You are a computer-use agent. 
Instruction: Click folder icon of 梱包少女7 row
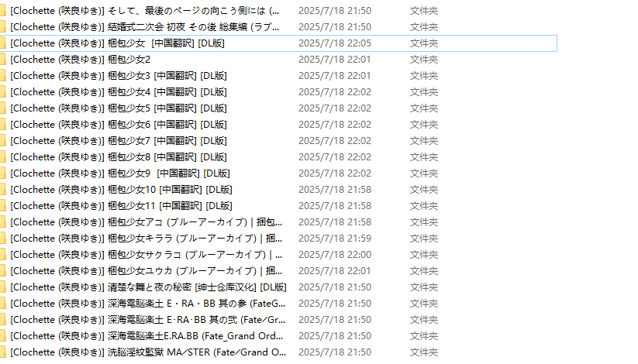click(3, 141)
